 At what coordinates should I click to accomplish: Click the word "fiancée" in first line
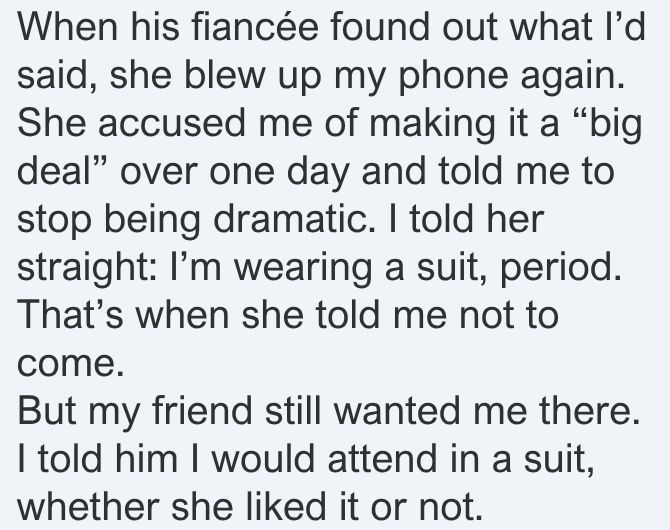tap(255, 27)
